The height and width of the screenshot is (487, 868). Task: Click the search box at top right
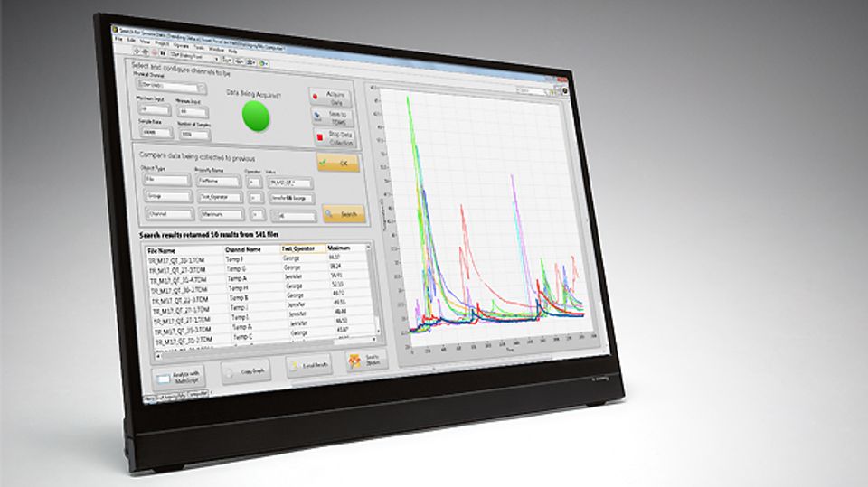531,90
